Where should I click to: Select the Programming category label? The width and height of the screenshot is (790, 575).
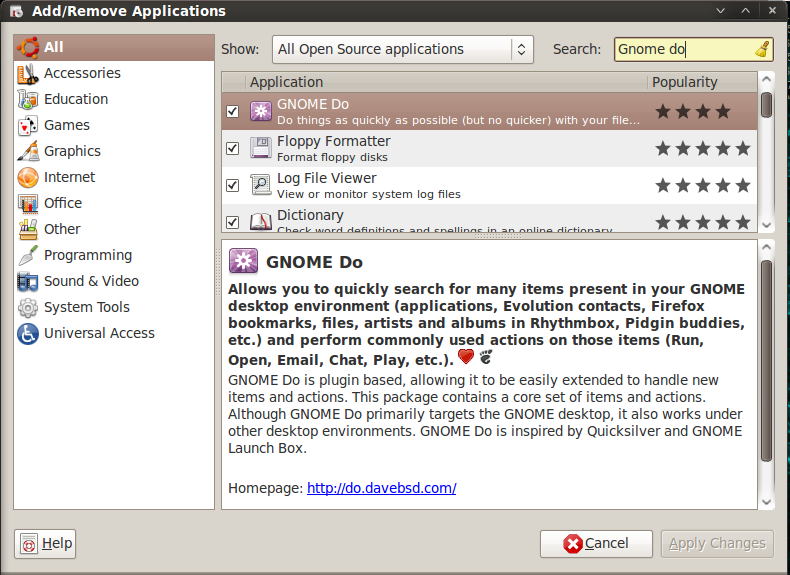point(88,255)
